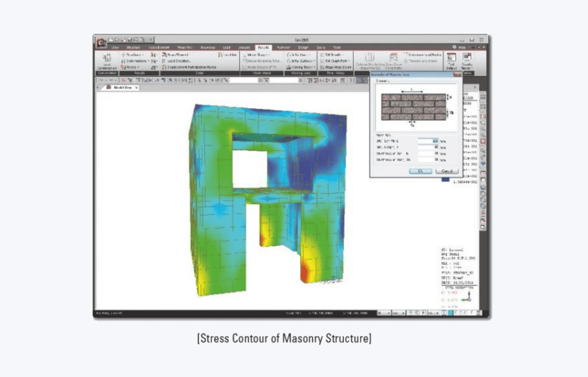Open the Load Combination tool
This screenshot has height=377, width=588.
click(107, 61)
